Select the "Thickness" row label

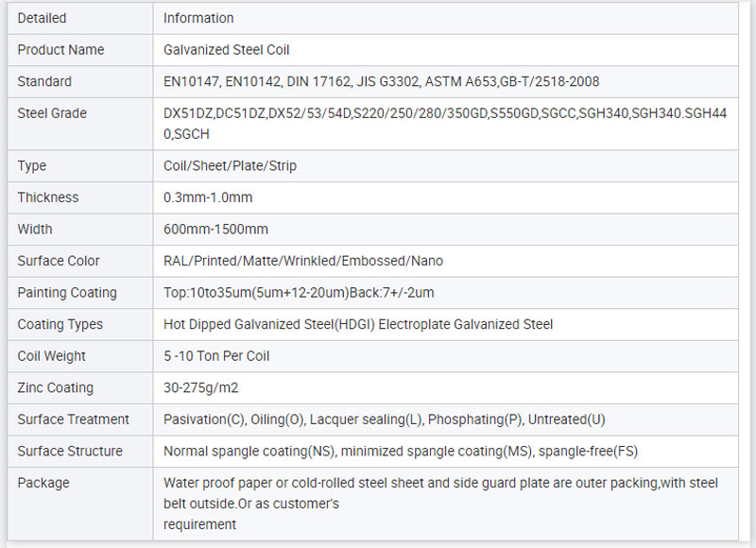48,197
